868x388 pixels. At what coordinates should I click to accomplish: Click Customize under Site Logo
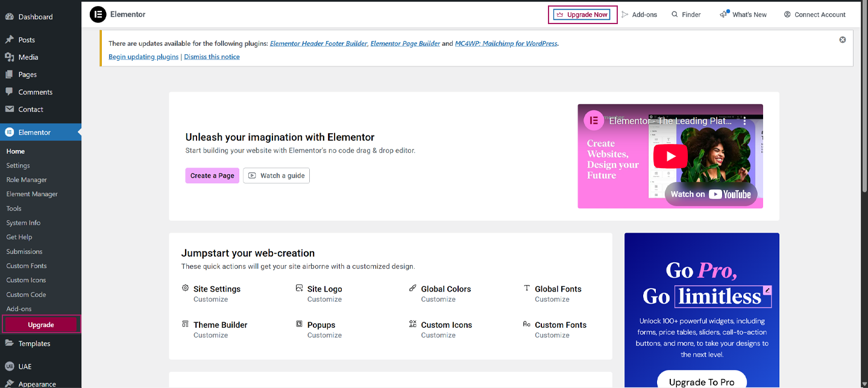point(324,299)
